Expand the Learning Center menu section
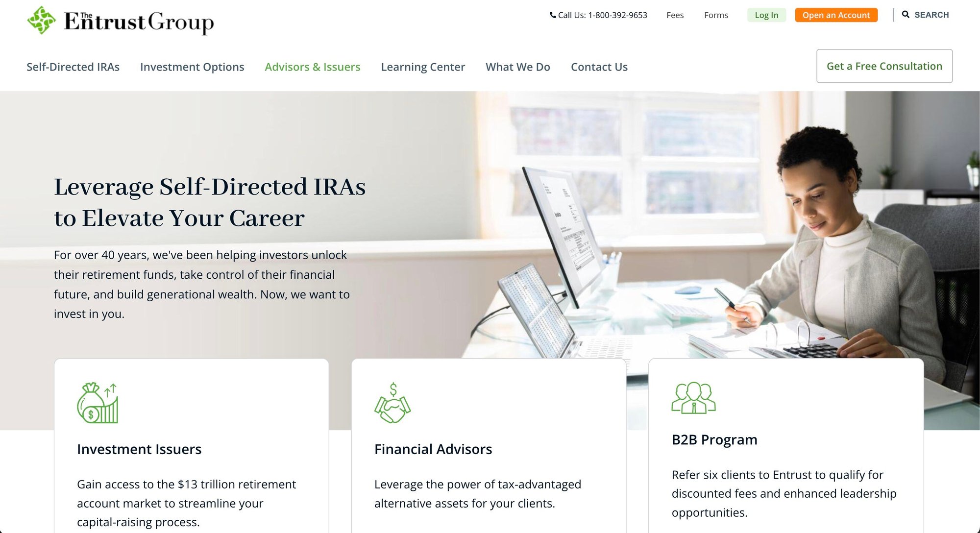The image size is (980, 533). click(423, 66)
